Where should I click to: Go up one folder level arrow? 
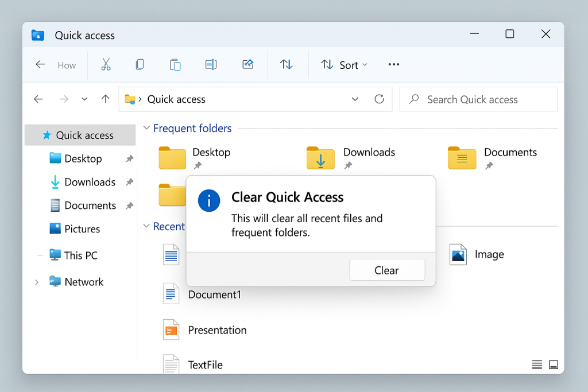pyautogui.click(x=106, y=99)
